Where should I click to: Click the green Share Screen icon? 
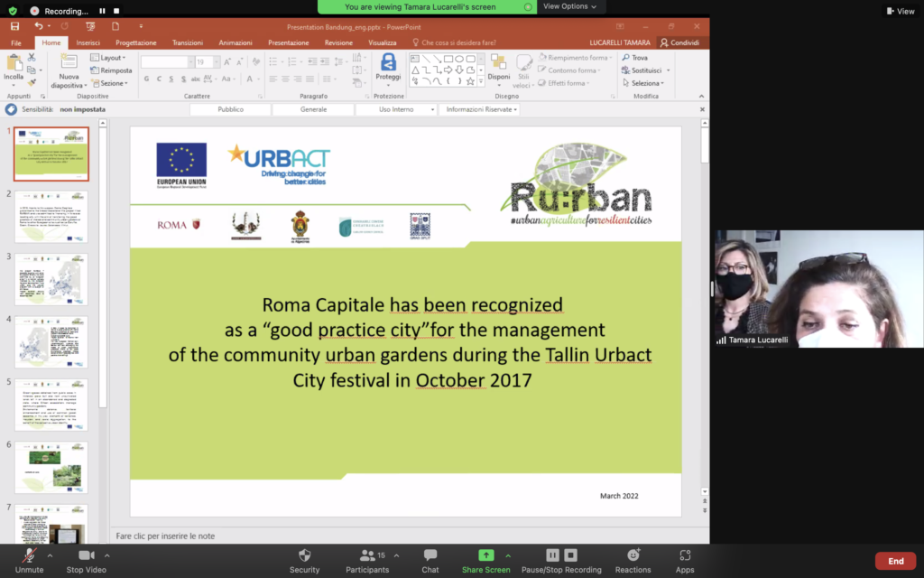[x=485, y=555]
